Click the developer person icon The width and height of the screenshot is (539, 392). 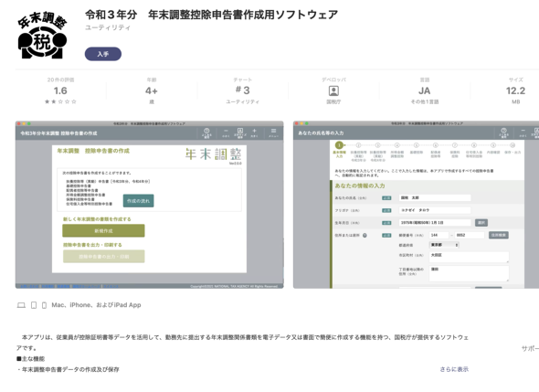[333, 90]
